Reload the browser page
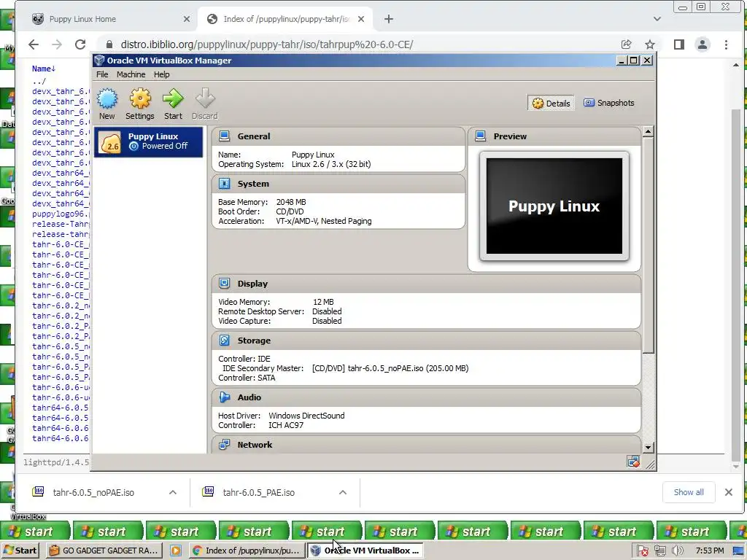 point(80,44)
